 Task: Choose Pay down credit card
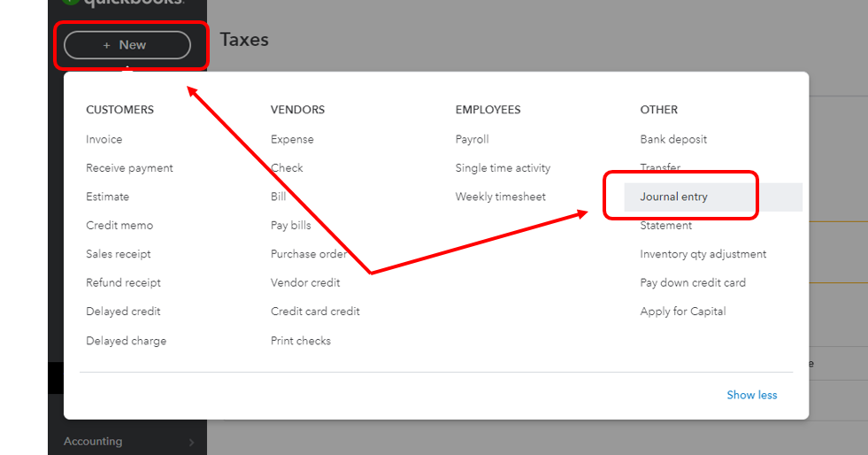coord(693,283)
